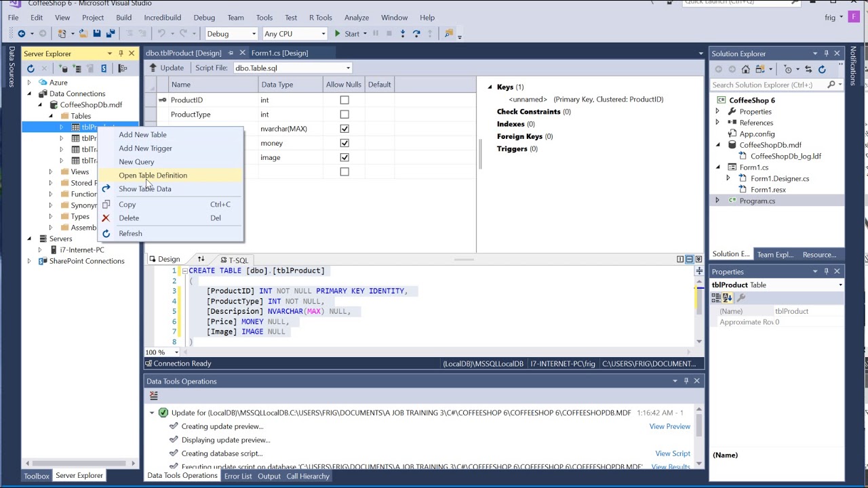This screenshot has width=868, height=488.
Task: Pin the Data Tools Operations panel
Action: click(x=686, y=381)
